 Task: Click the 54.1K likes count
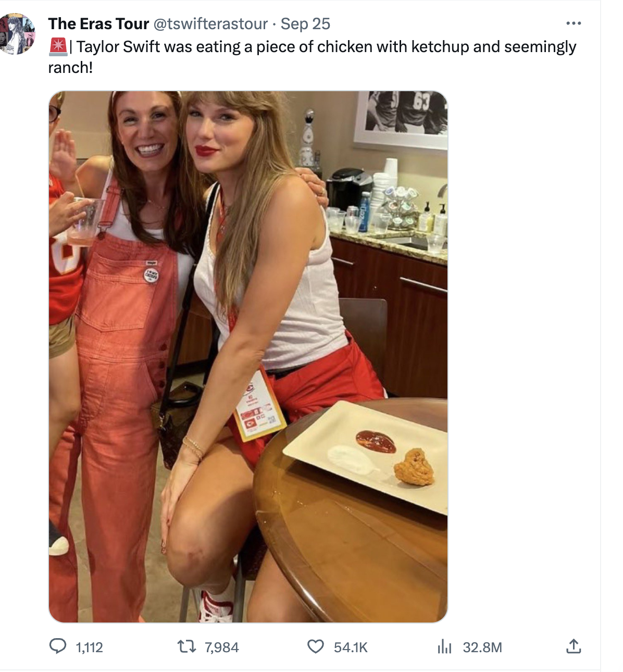(x=351, y=648)
